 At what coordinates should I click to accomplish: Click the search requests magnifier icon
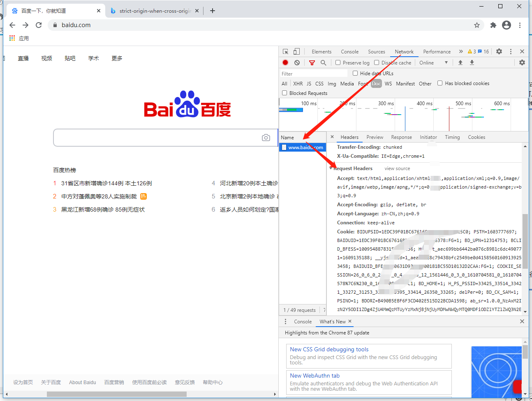(x=323, y=62)
